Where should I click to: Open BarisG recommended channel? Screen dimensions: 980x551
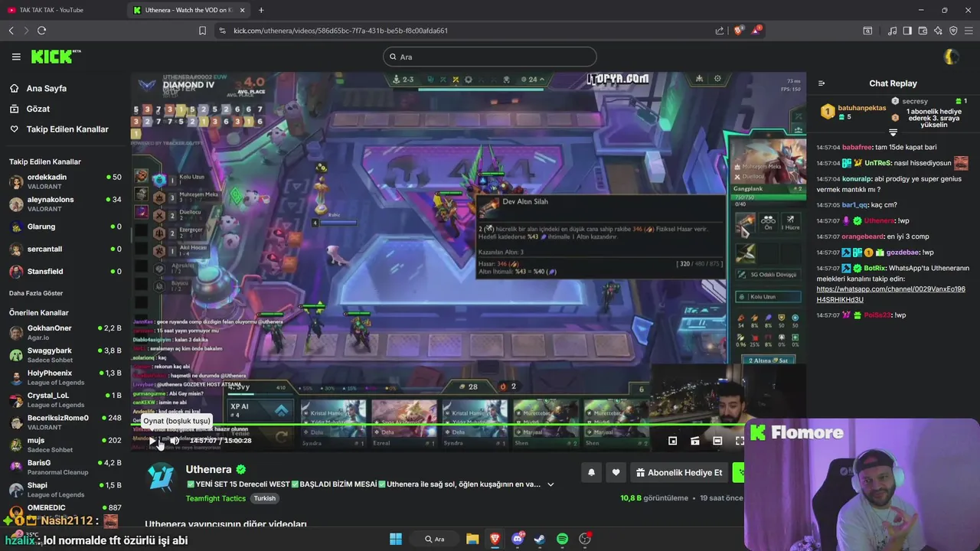(65, 468)
